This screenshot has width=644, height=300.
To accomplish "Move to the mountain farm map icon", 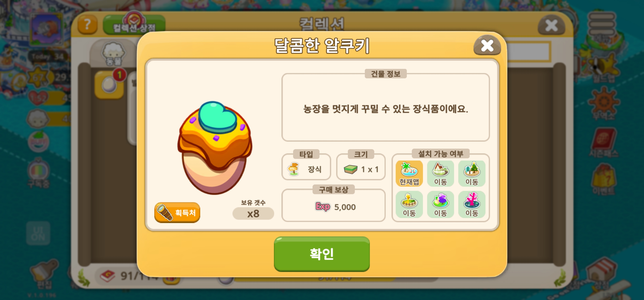I will 440,173.
